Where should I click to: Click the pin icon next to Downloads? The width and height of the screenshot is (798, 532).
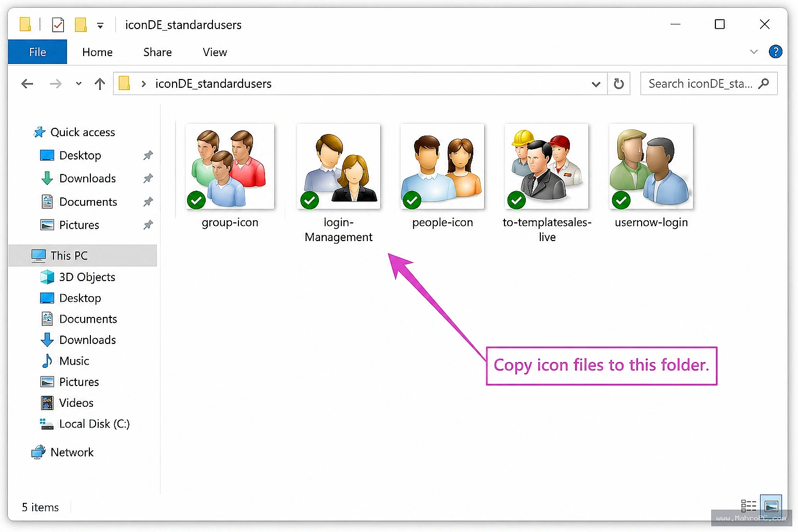[148, 178]
